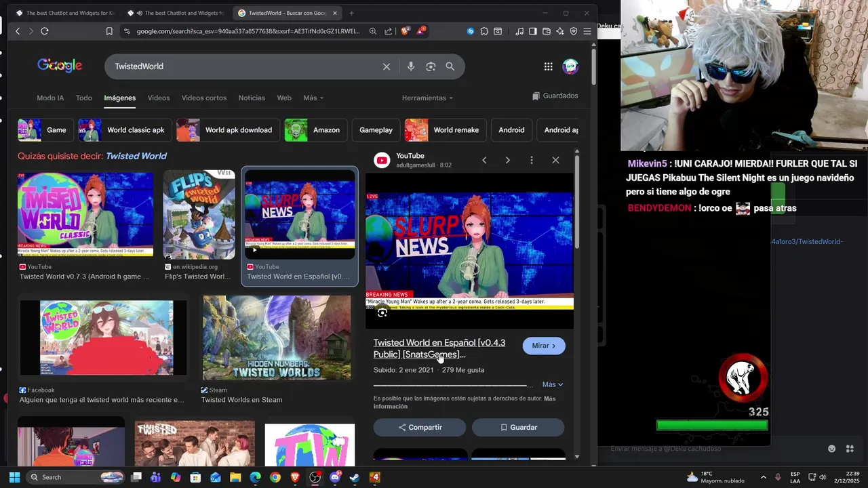Open a new browser tab
This screenshot has height=488, width=868.
click(x=351, y=13)
